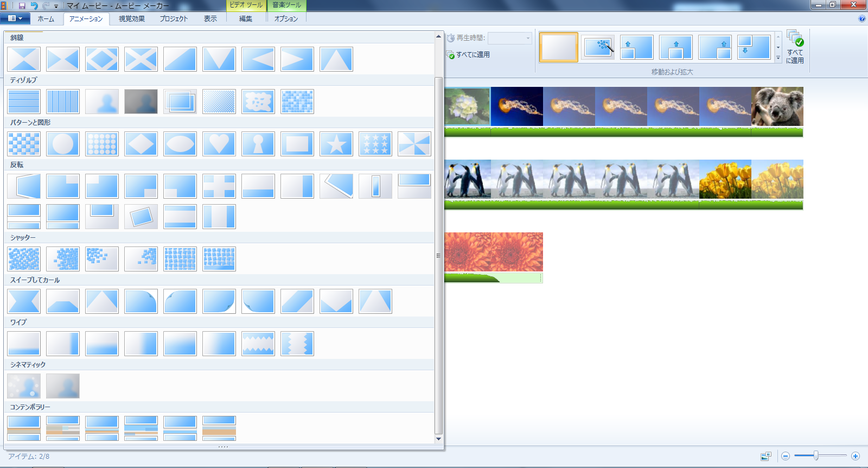Select the heart shape transition
This screenshot has height=468, width=868.
pyautogui.click(x=219, y=144)
